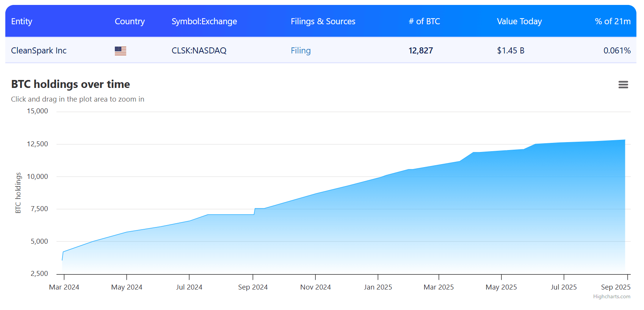Screen dimensions: 644x310
Task: Click the Mar 2024 x-axis label
Action: pyautogui.click(x=64, y=287)
